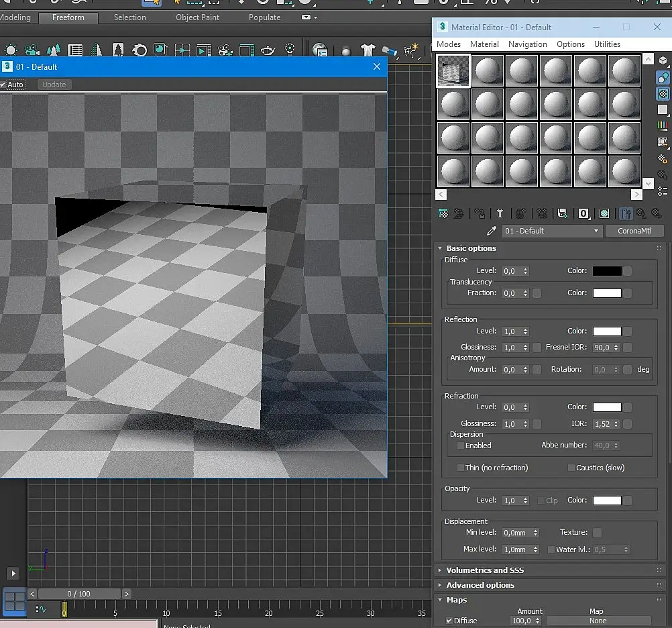
Task: Open the black Diffuse color swatch
Action: click(x=606, y=271)
